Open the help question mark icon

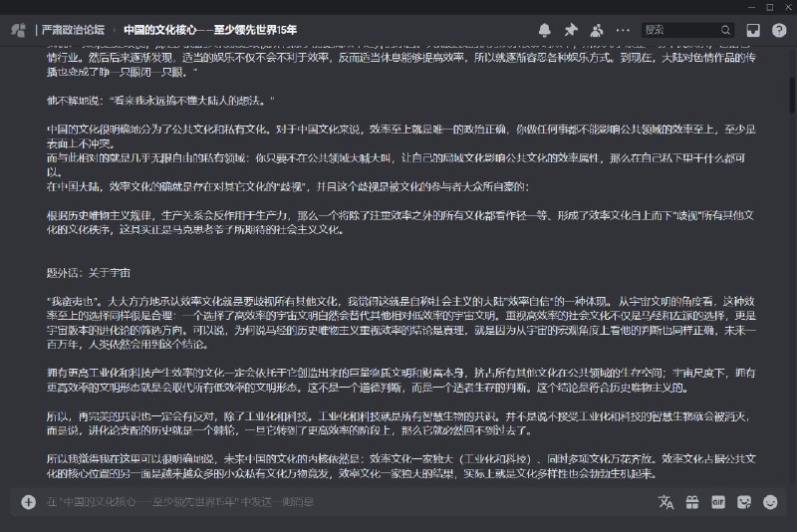779,30
